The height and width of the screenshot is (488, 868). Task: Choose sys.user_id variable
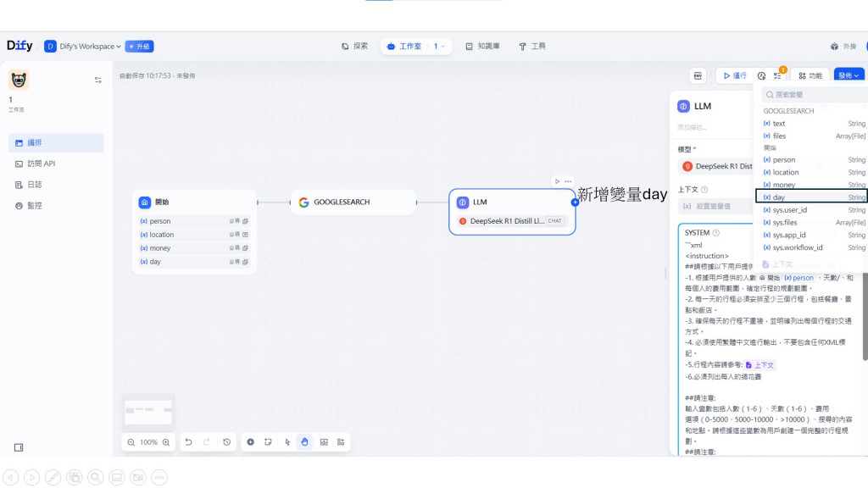click(814, 210)
